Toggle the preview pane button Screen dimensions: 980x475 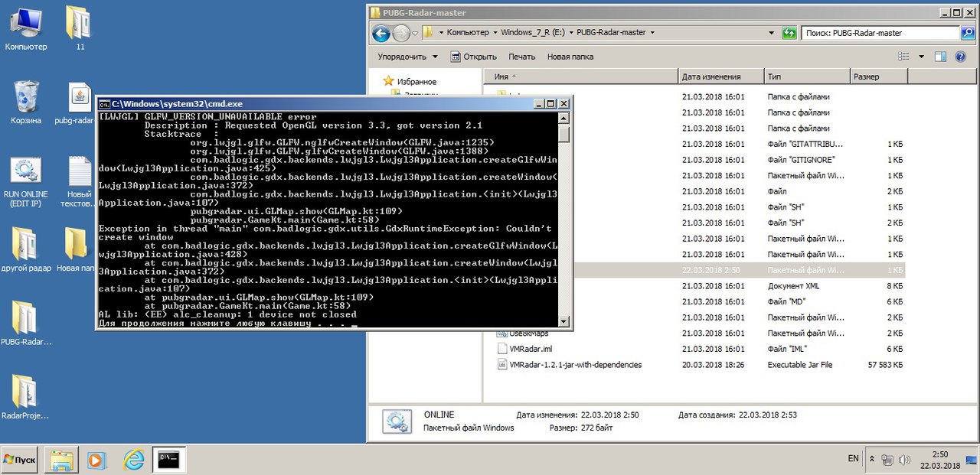(940, 57)
